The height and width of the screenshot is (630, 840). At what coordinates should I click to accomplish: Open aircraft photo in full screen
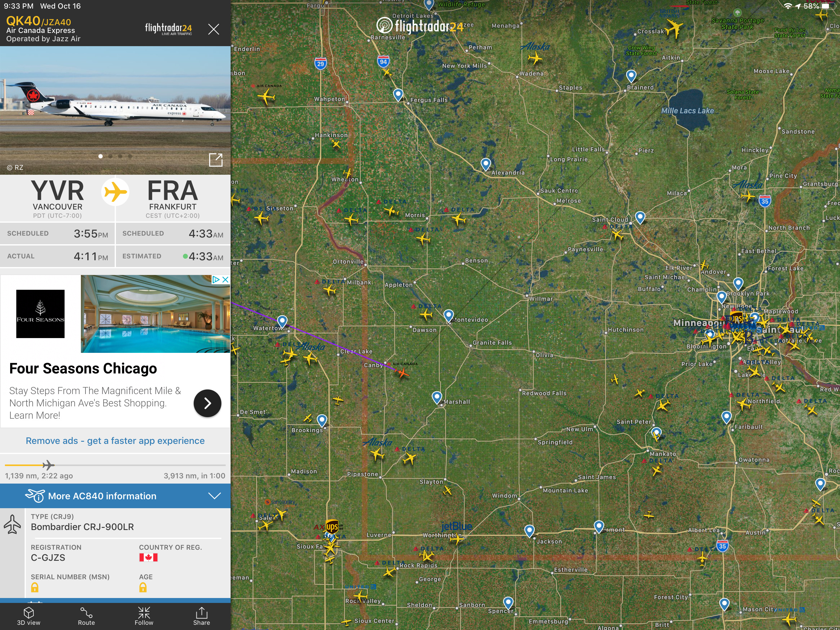coord(216,160)
